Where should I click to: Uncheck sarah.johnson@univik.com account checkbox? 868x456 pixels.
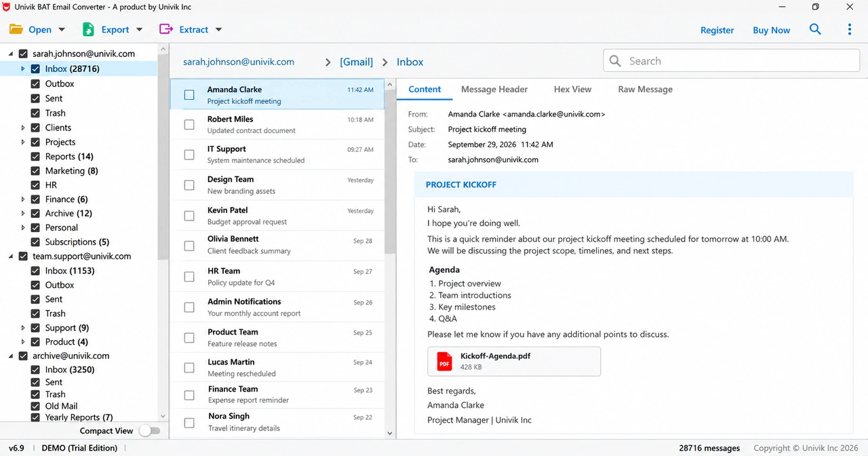(x=23, y=54)
